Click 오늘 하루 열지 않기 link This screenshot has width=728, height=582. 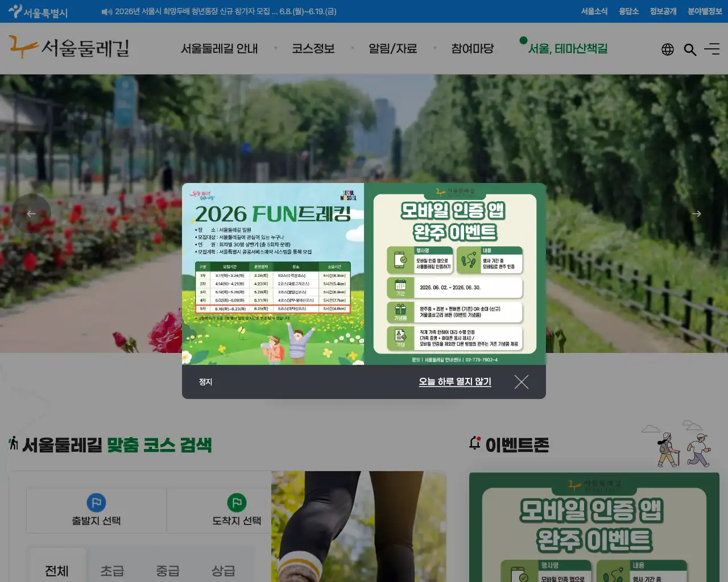[455, 382]
